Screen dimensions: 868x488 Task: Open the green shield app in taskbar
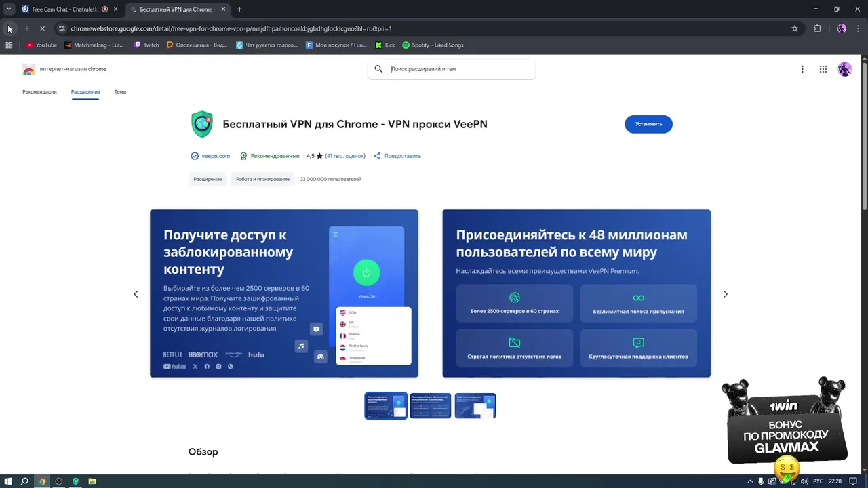[75, 481]
